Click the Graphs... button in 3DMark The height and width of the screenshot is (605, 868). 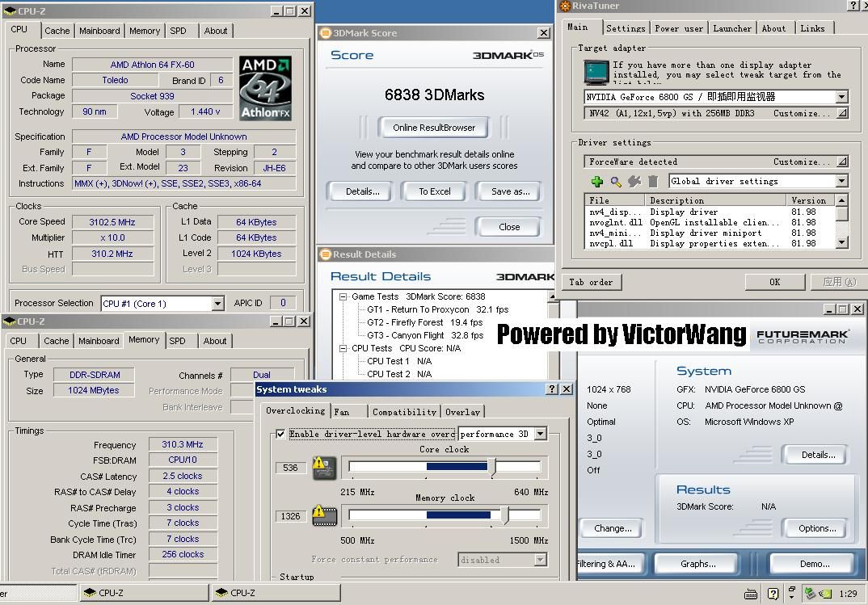(x=698, y=564)
